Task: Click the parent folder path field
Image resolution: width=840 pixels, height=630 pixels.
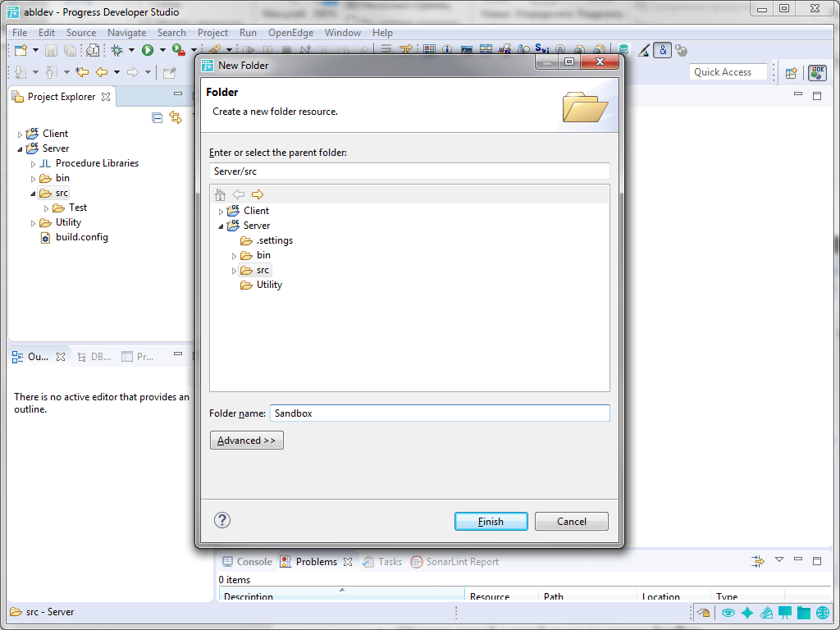Action: (x=409, y=171)
